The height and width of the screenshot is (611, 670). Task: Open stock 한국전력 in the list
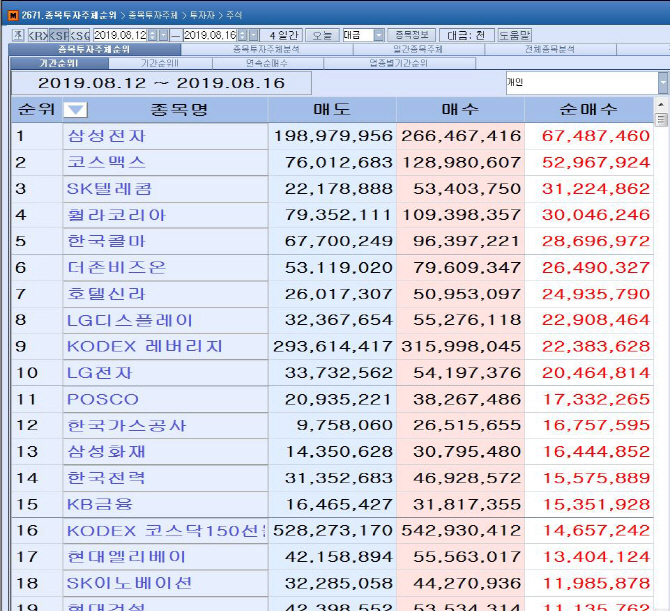[106, 478]
